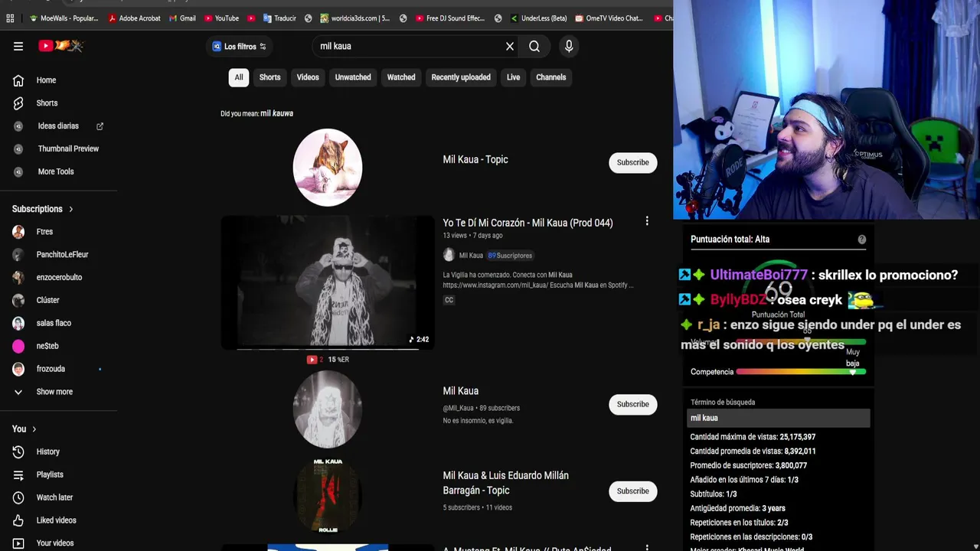Clear the search text with X
This screenshot has width=980, height=551.
[510, 46]
